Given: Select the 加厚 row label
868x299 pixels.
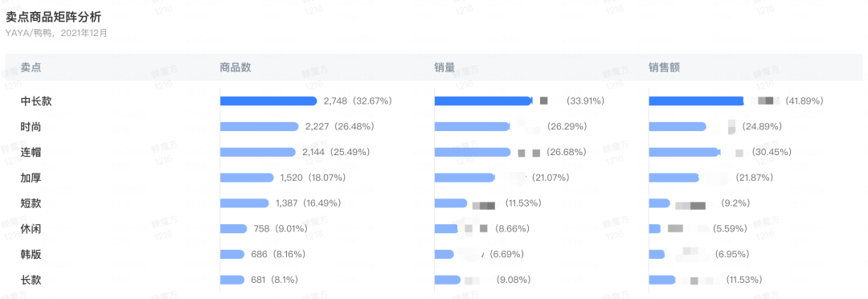Looking at the screenshot, I should [31, 178].
